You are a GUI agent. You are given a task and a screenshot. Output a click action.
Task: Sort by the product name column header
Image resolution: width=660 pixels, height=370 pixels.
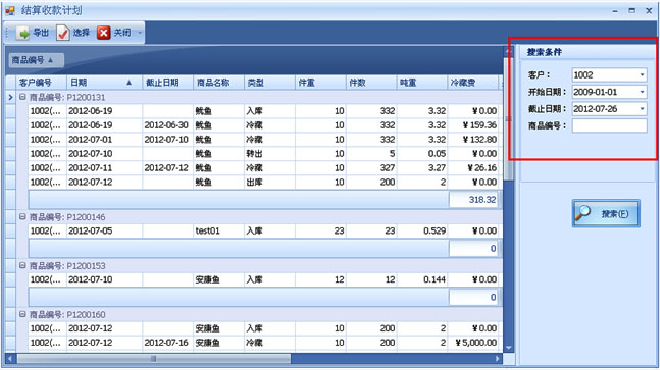218,83
